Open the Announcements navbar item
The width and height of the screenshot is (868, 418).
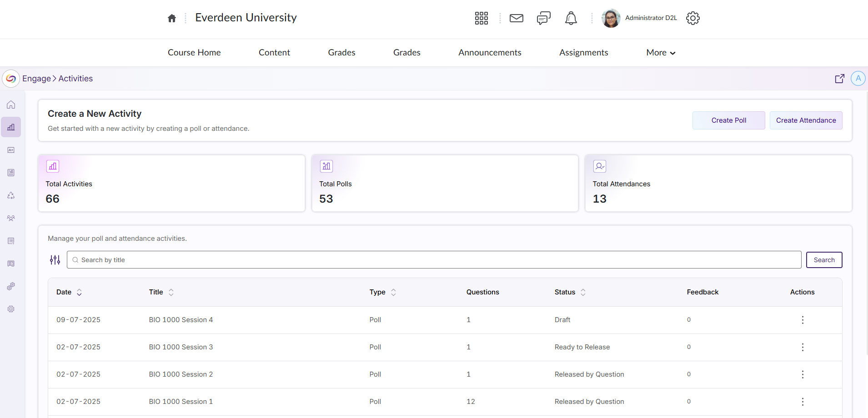(x=490, y=53)
